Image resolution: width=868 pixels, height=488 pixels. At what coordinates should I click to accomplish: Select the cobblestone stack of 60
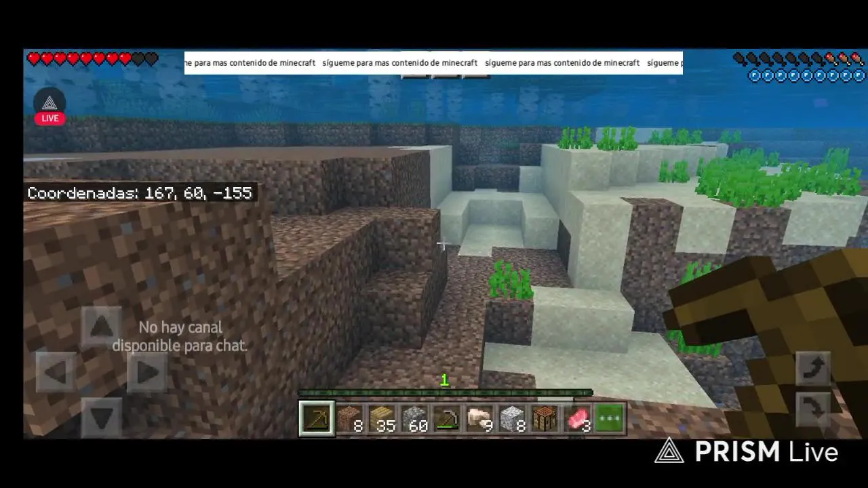point(415,419)
